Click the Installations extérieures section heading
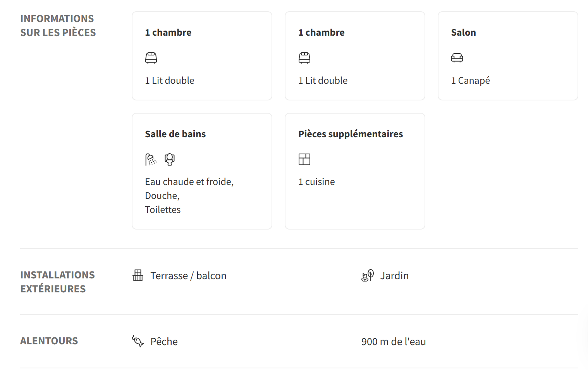The image size is (588, 380). point(57,282)
